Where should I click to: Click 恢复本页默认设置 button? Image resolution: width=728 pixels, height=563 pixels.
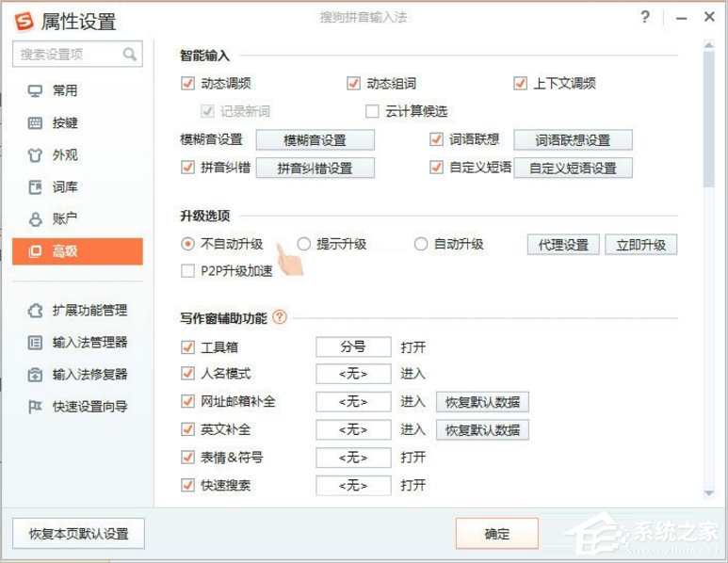pos(78,533)
